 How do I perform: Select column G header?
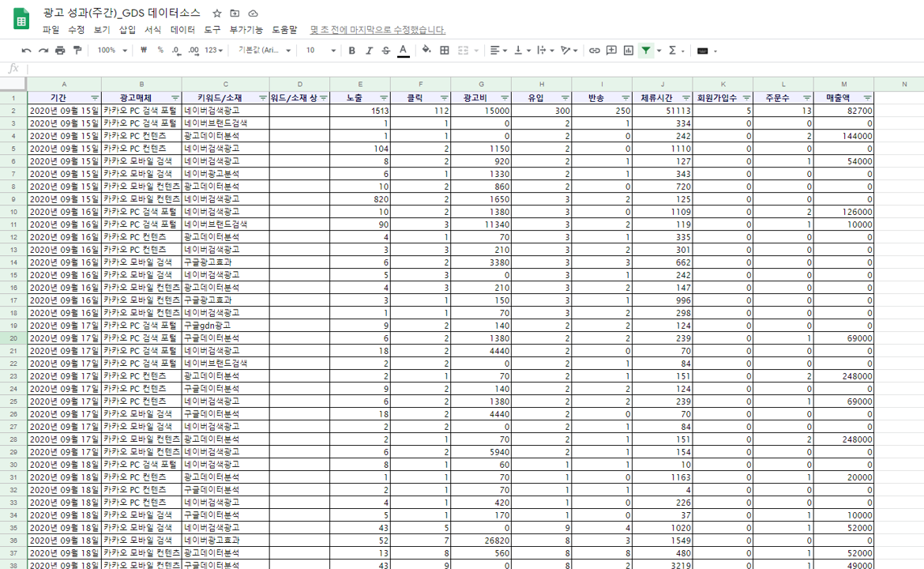pyautogui.click(x=481, y=85)
